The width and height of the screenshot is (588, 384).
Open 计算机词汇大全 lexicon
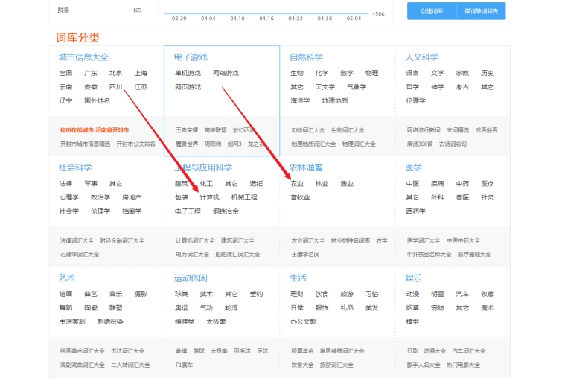(195, 241)
